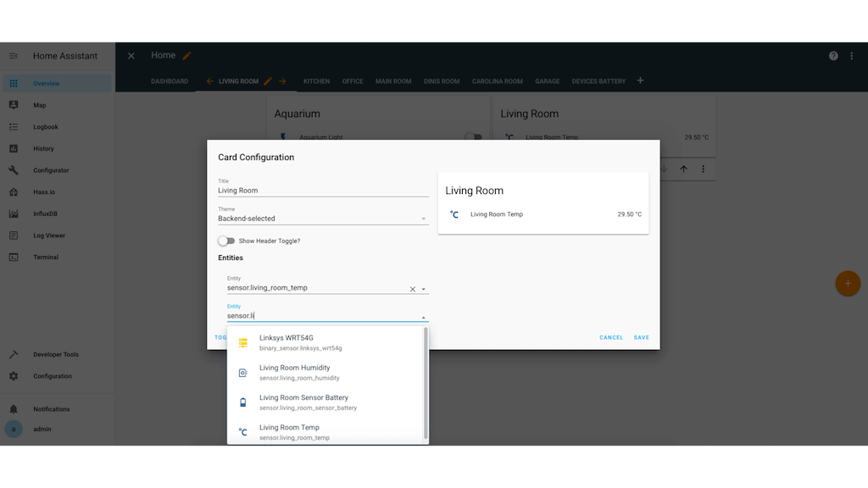Collapse the sidebar with hamburger menu icon
Screen dimensions: 868x488
(x=14, y=56)
